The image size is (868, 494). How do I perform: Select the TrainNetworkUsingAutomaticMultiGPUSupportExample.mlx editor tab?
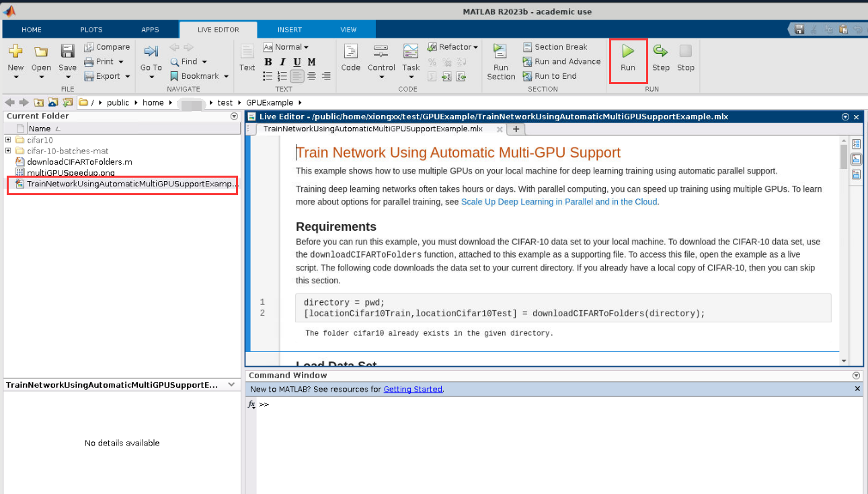pyautogui.click(x=373, y=129)
